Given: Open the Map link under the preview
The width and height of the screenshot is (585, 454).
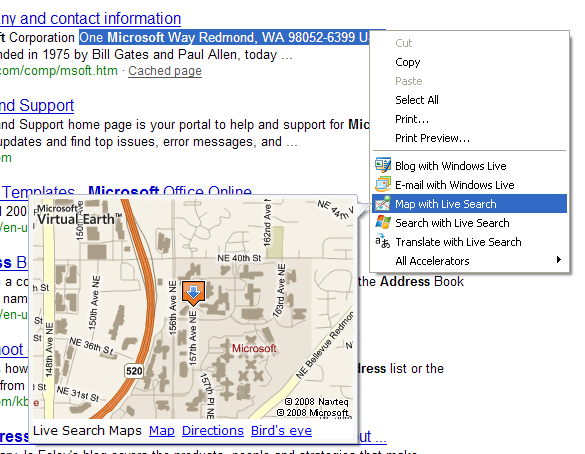Looking at the screenshot, I should 162,430.
